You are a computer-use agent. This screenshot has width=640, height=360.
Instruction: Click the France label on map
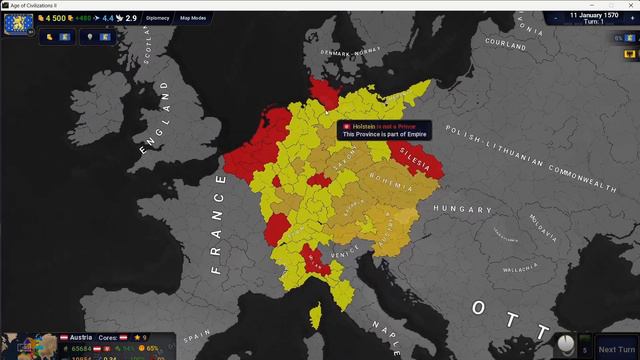click(x=217, y=224)
